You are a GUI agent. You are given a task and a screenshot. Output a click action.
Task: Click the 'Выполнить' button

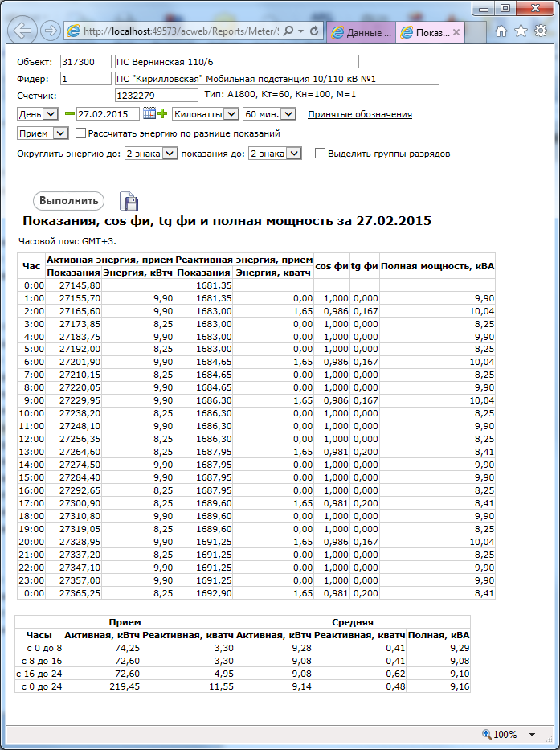coord(69,201)
